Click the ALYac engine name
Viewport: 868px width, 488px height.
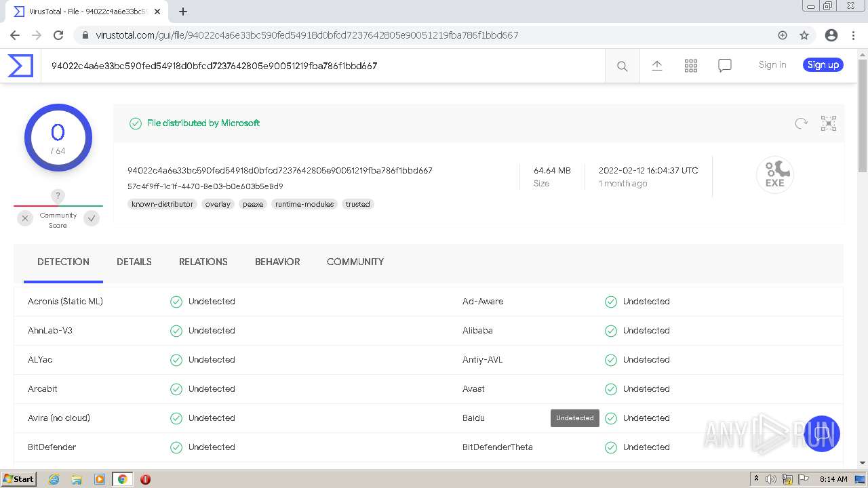pyautogui.click(x=40, y=360)
